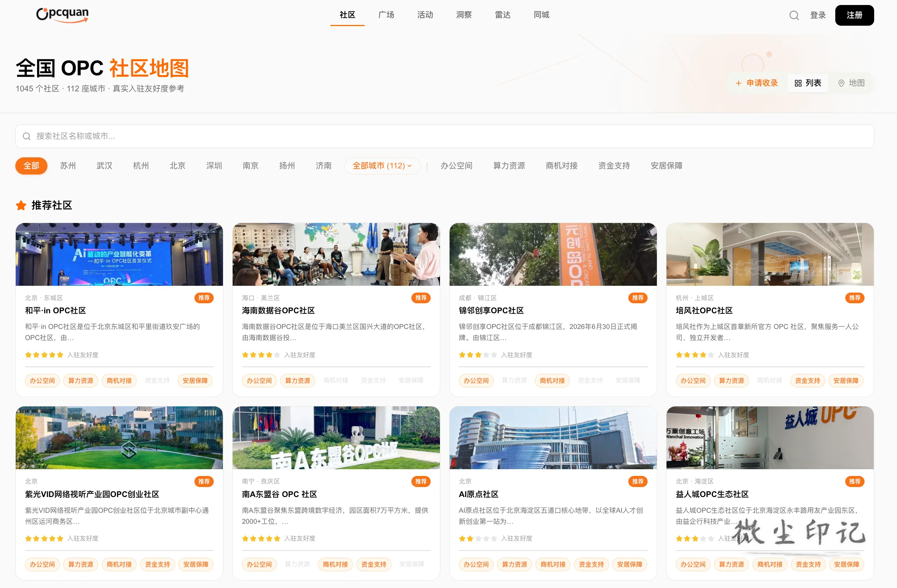Filter by 算力资源 service
This screenshot has width=897, height=588.
[x=509, y=166]
